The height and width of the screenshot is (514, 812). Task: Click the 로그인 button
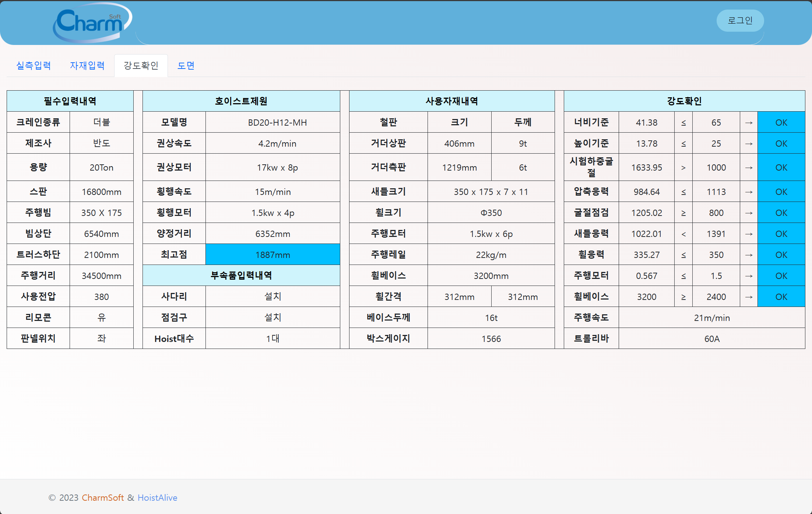pyautogui.click(x=740, y=21)
